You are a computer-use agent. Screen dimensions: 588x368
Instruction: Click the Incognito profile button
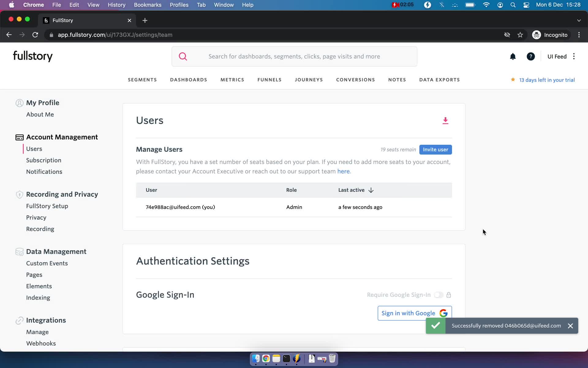[550, 35]
